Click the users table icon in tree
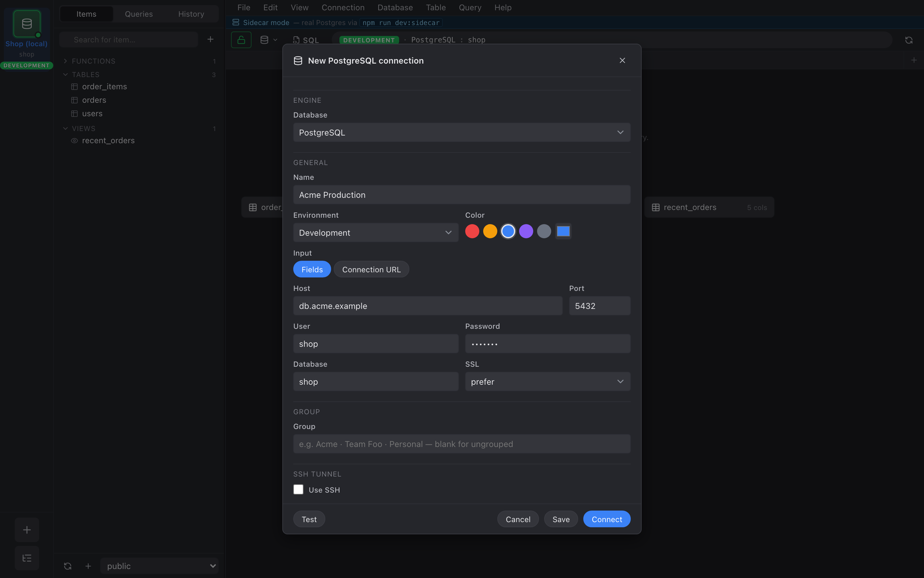The image size is (924, 578). point(74,114)
